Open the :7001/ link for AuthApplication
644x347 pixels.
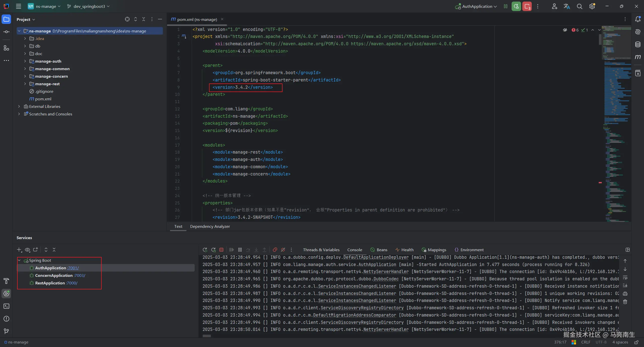[73, 268]
